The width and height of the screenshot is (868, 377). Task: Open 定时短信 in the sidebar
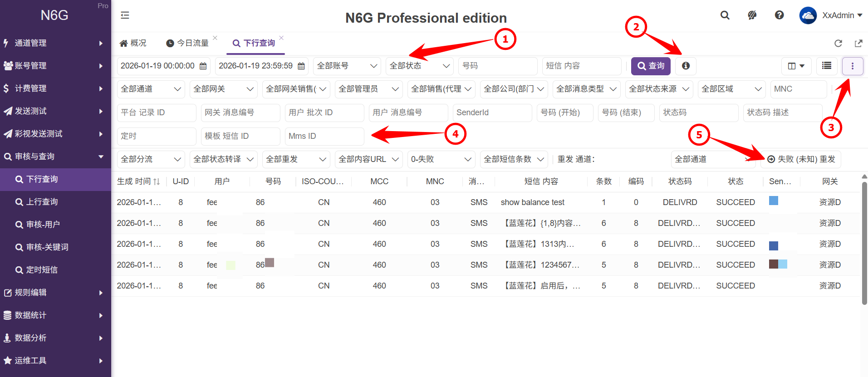(x=55, y=270)
